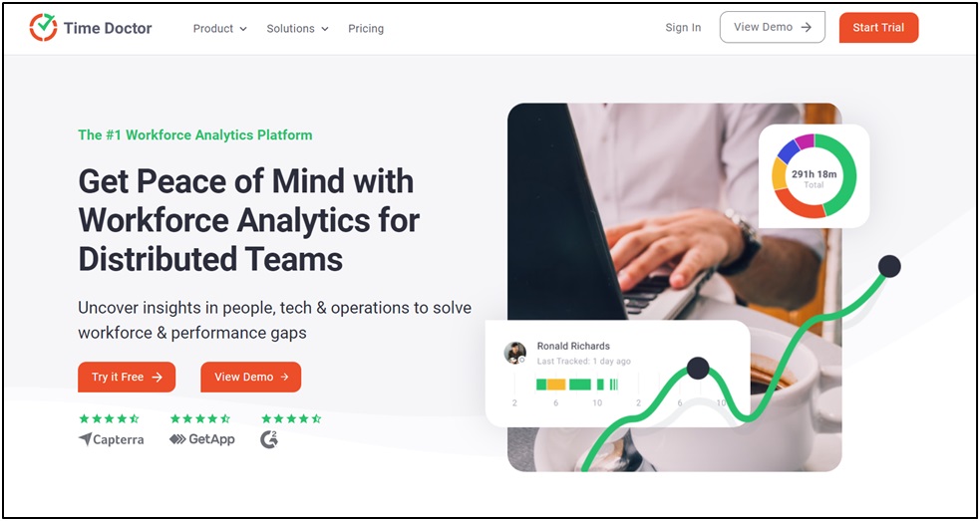The width and height of the screenshot is (980, 521).
Task: Click the dark dot ending the green line
Action: click(888, 266)
